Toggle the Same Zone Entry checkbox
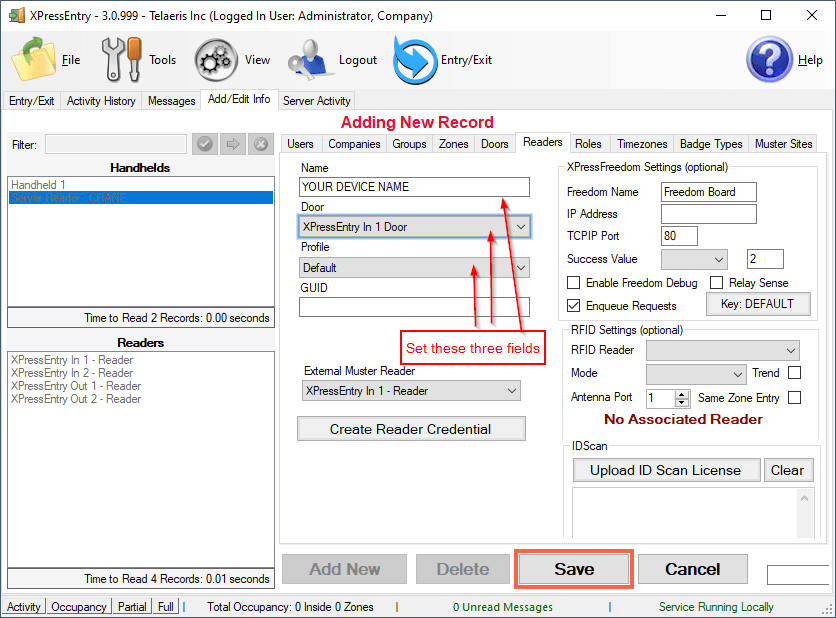 pyautogui.click(x=794, y=398)
